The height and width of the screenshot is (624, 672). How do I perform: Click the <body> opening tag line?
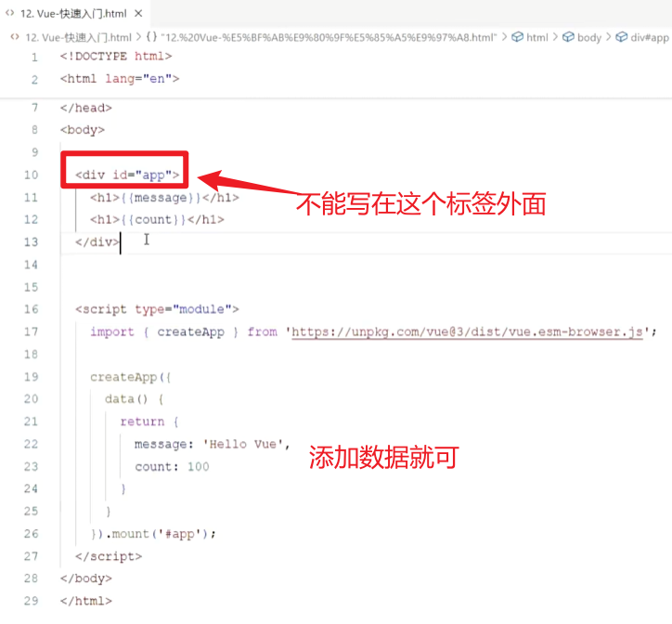[x=83, y=130]
